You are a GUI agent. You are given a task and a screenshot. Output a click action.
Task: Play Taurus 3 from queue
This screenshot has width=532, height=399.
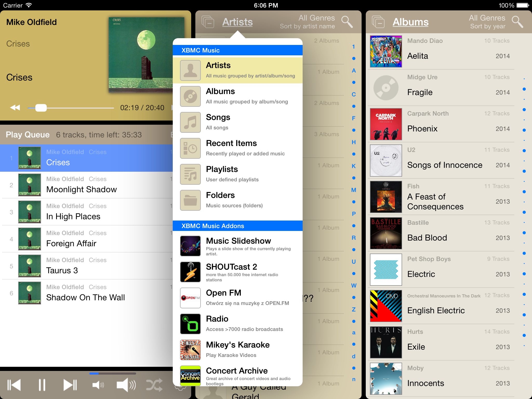(86, 266)
